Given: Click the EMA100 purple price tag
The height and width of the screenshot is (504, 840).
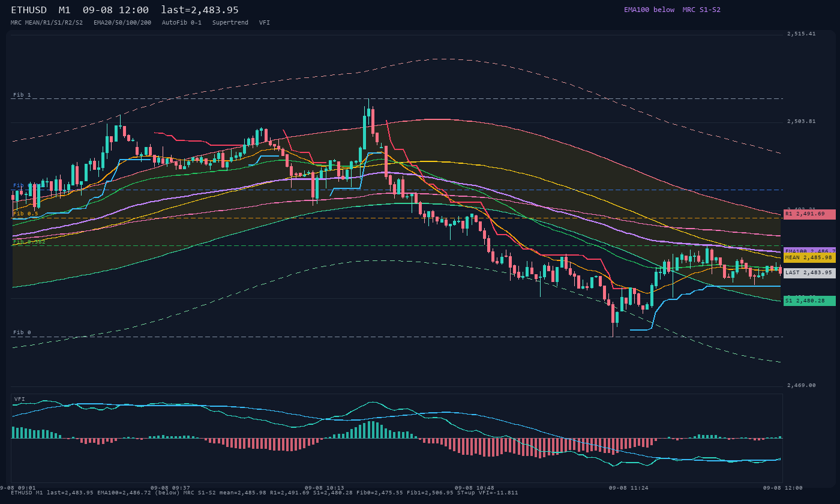Looking at the screenshot, I should pyautogui.click(x=809, y=250).
